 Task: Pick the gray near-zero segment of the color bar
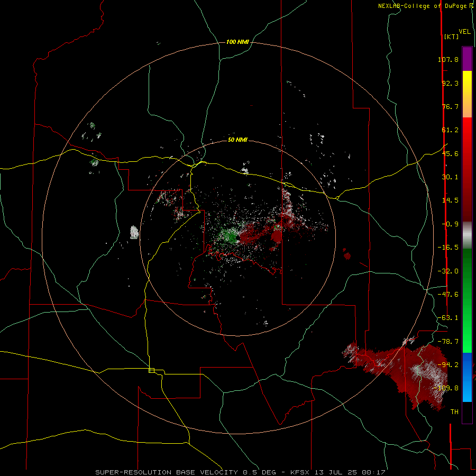pos(467,235)
